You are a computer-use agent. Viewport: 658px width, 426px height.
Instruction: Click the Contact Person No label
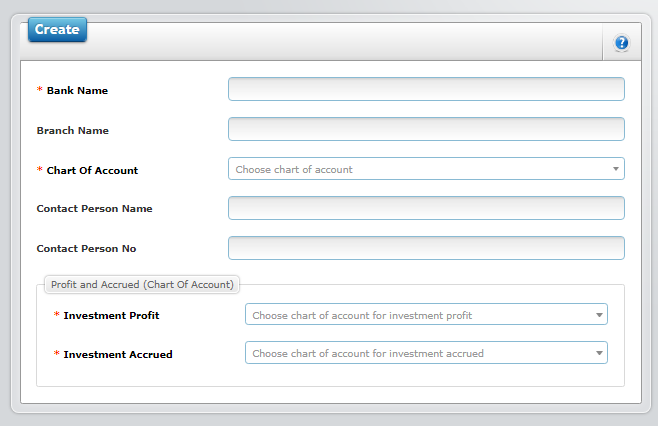86,248
